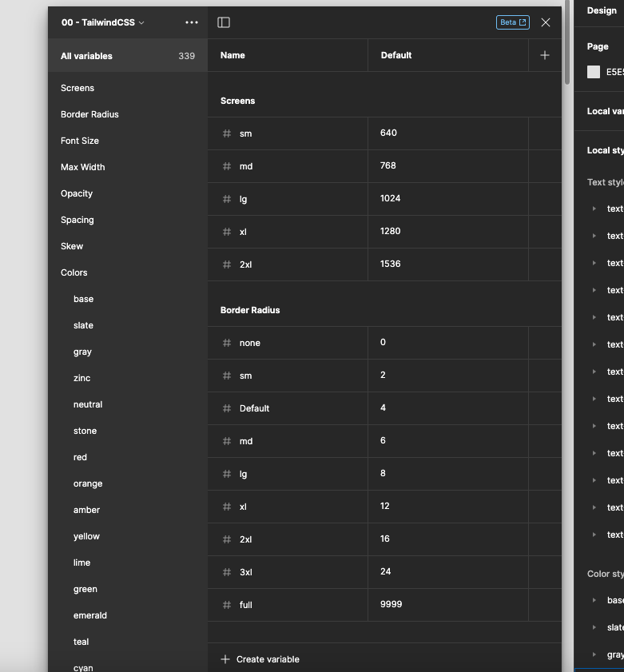Click the Beta external link badge
The width and height of the screenshot is (624, 672).
[513, 22]
